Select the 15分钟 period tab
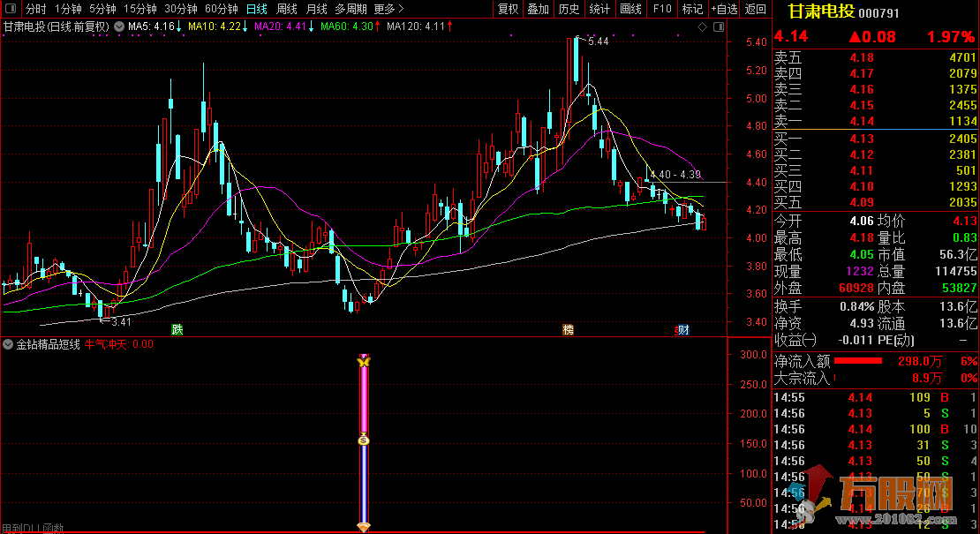This screenshot has width=980, height=534. click(x=140, y=9)
